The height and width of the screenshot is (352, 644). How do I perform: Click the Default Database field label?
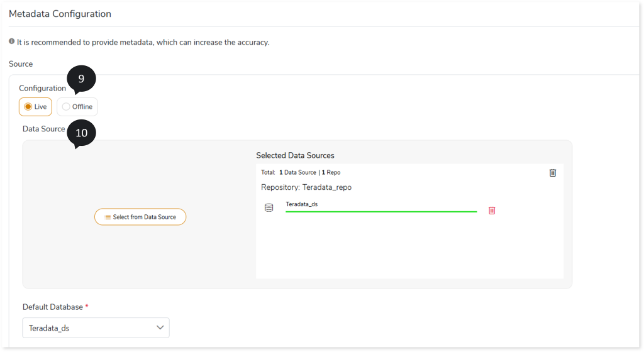53,307
